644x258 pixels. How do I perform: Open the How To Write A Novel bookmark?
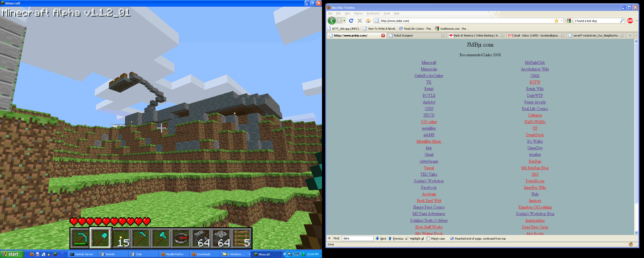click(380, 29)
